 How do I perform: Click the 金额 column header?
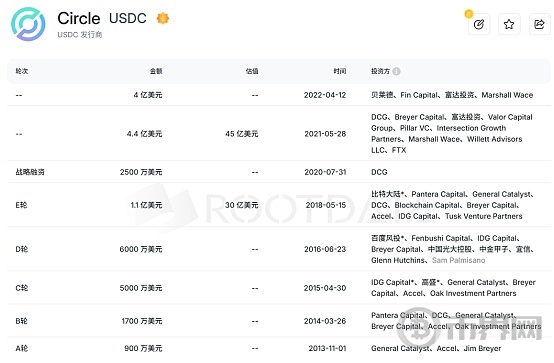pos(156,71)
